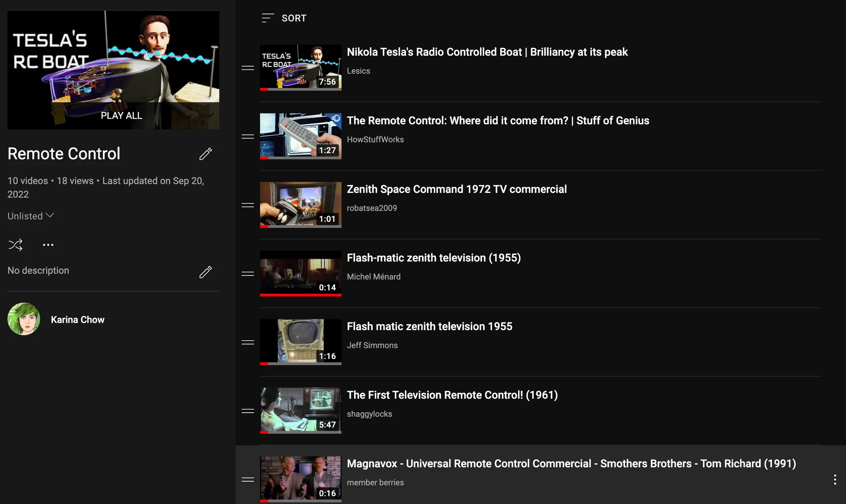Grab the drag handle beside the Tesla boat video
The width and height of the screenshot is (846, 504).
coord(247,67)
